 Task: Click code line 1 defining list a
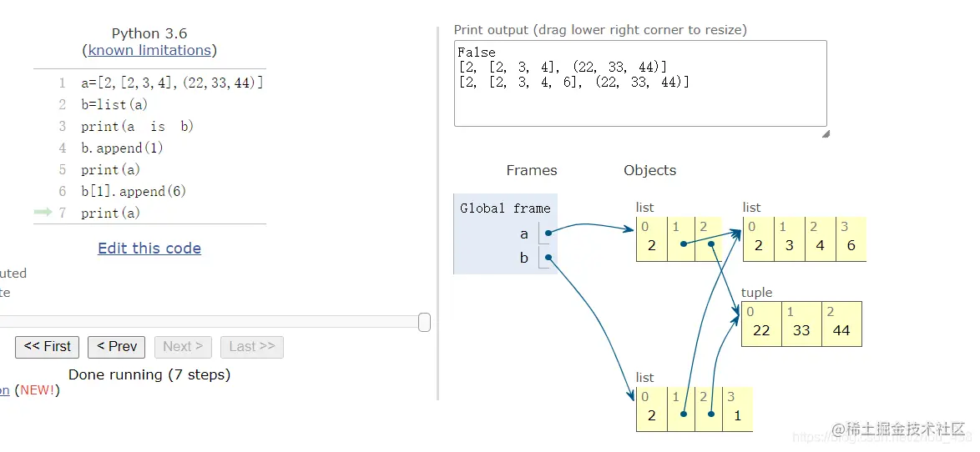click(172, 83)
